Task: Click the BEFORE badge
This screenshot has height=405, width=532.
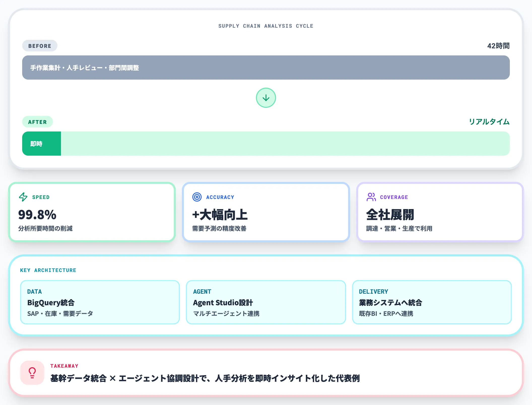Action: point(40,46)
